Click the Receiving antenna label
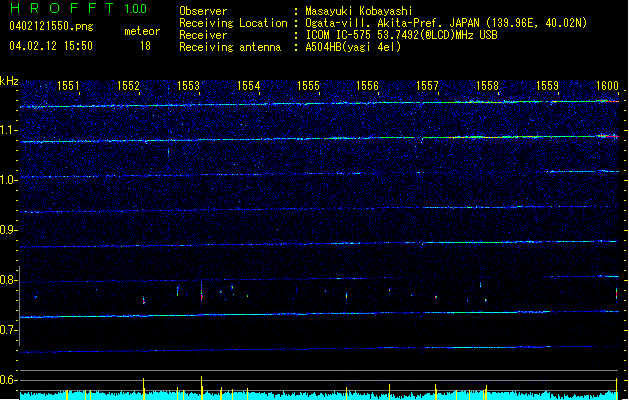The width and height of the screenshot is (629, 400). click(x=230, y=47)
